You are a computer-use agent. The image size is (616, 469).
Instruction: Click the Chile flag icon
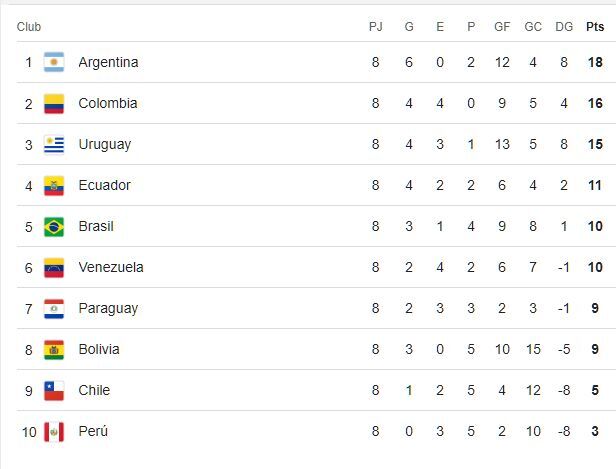[54, 391]
